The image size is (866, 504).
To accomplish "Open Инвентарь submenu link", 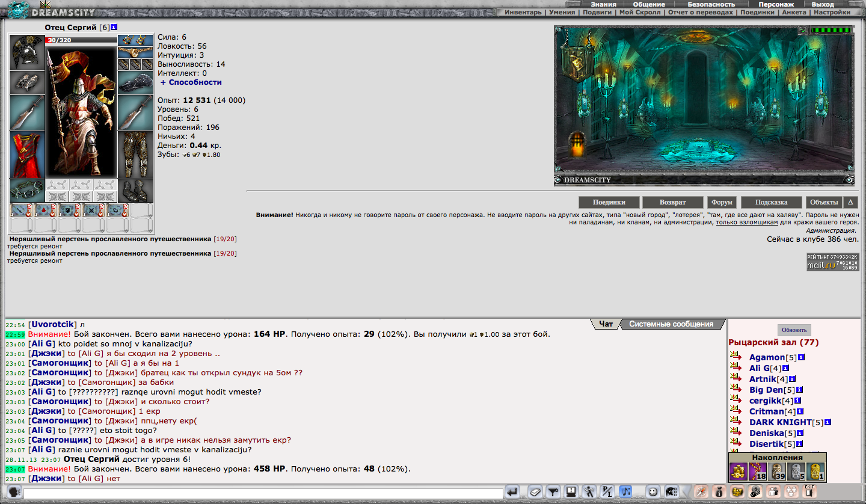I will pyautogui.click(x=523, y=12).
